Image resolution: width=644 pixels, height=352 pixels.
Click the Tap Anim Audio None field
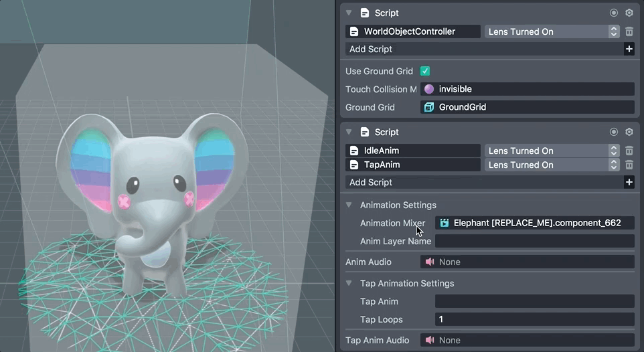527,340
